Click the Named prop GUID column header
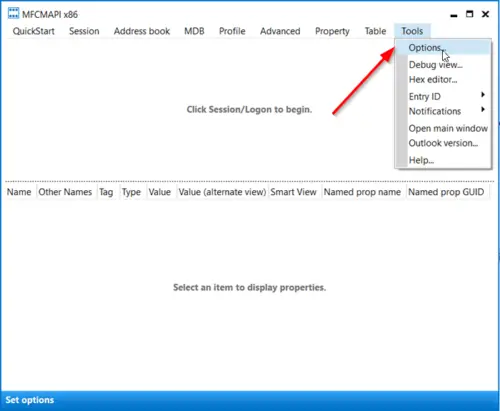This screenshot has height=411, width=500. tap(446, 192)
